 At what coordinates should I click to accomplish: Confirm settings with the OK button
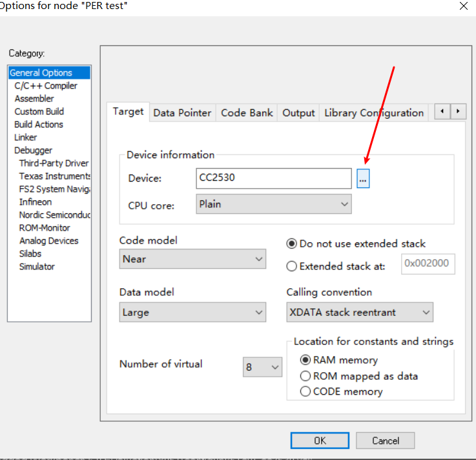click(x=320, y=441)
